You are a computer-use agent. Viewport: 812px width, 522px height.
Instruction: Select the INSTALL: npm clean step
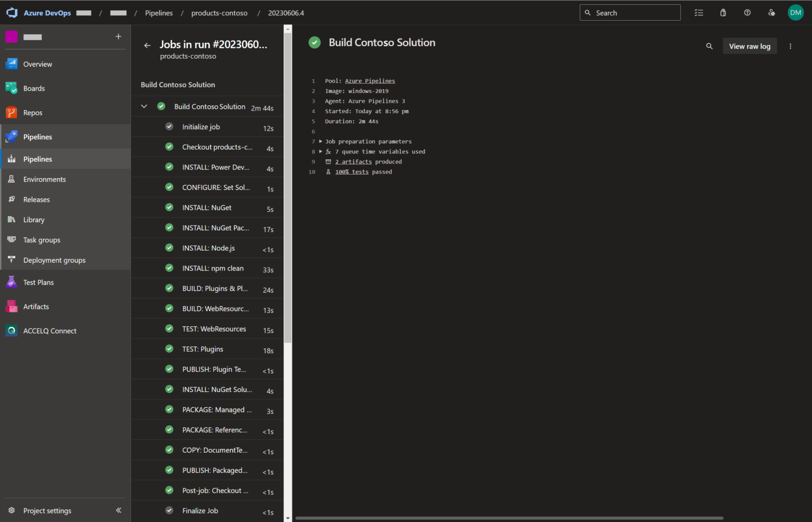click(x=207, y=268)
